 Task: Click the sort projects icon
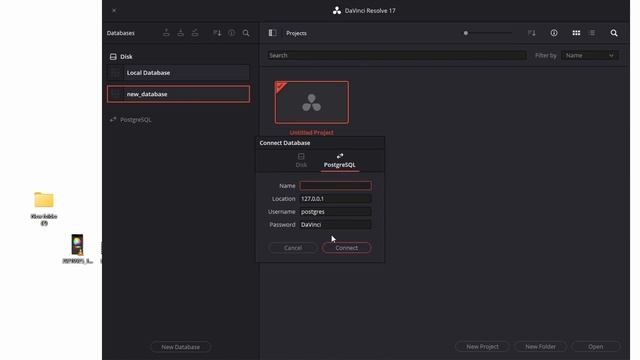pyautogui.click(x=531, y=33)
